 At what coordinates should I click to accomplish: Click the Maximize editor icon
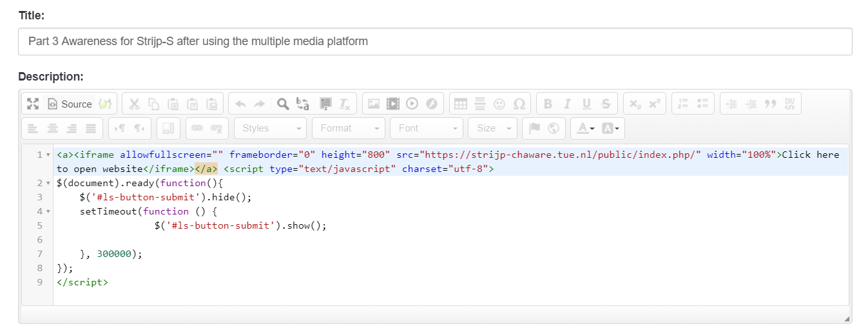(x=33, y=104)
